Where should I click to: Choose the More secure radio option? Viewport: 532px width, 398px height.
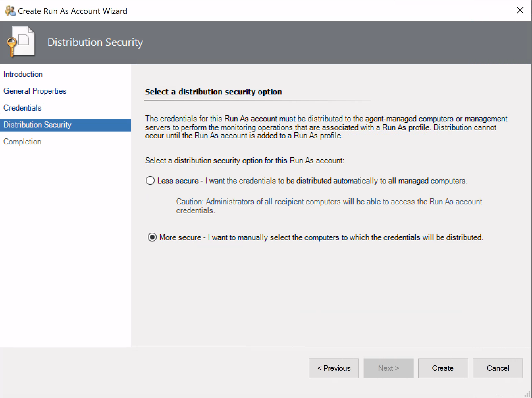[x=152, y=237]
